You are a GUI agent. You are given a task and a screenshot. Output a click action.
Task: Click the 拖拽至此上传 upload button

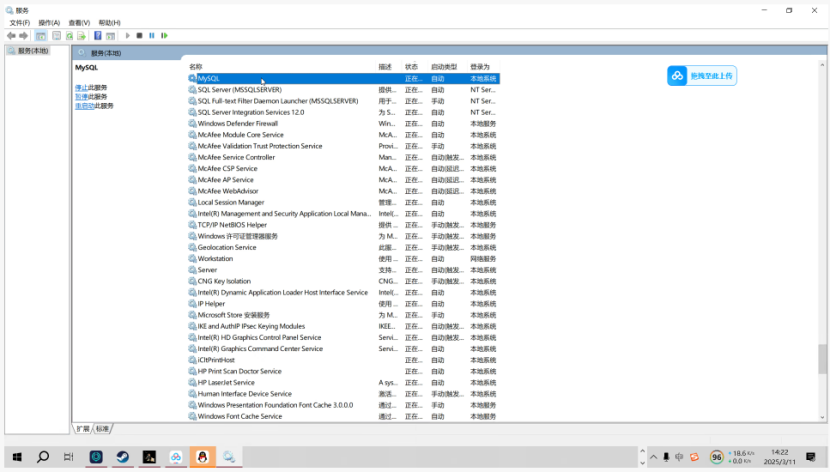point(702,76)
